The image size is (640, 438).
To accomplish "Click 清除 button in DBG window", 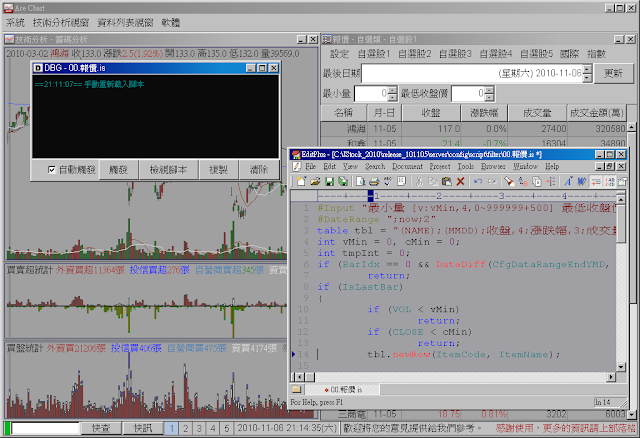I will (x=259, y=169).
